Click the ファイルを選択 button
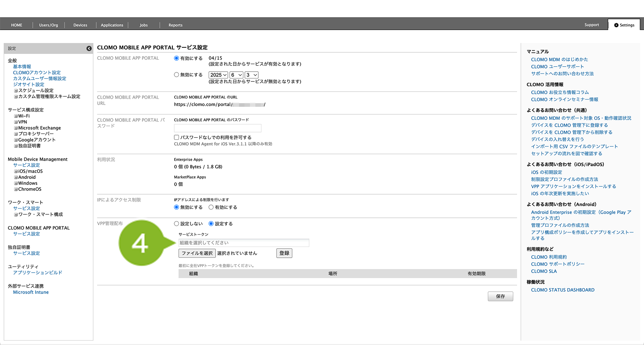 click(x=197, y=253)
